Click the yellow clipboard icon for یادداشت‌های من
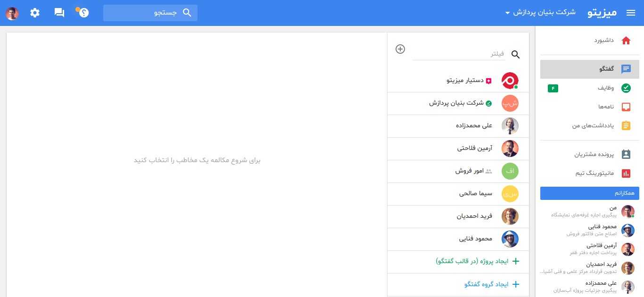 pos(626,126)
